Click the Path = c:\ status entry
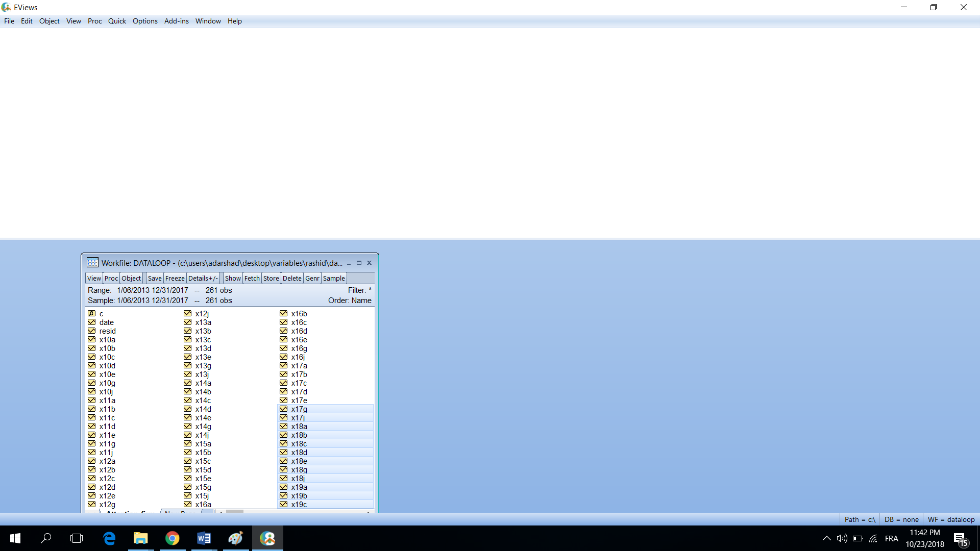980x551 pixels. 860,519
